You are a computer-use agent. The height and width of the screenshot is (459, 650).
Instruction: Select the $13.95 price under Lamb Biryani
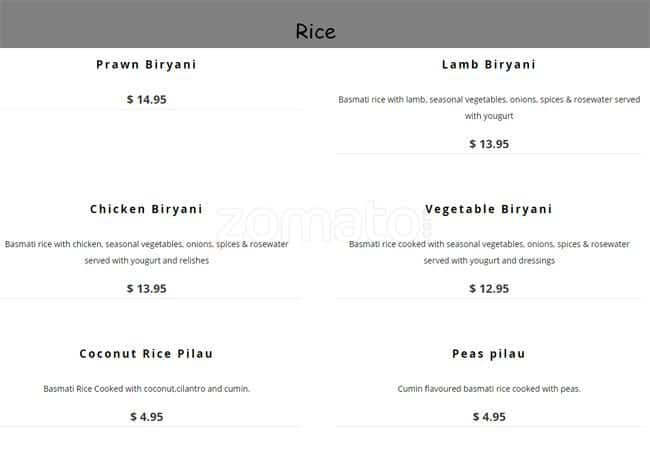(x=489, y=144)
